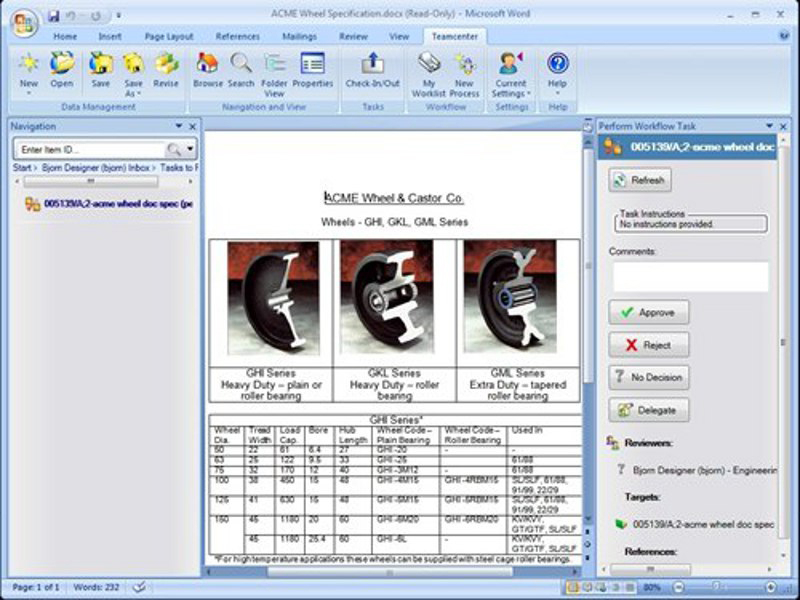The width and height of the screenshot is (800, 600).
Task: Close the Perform Workflow Task pane
Action: pos(783,127)
